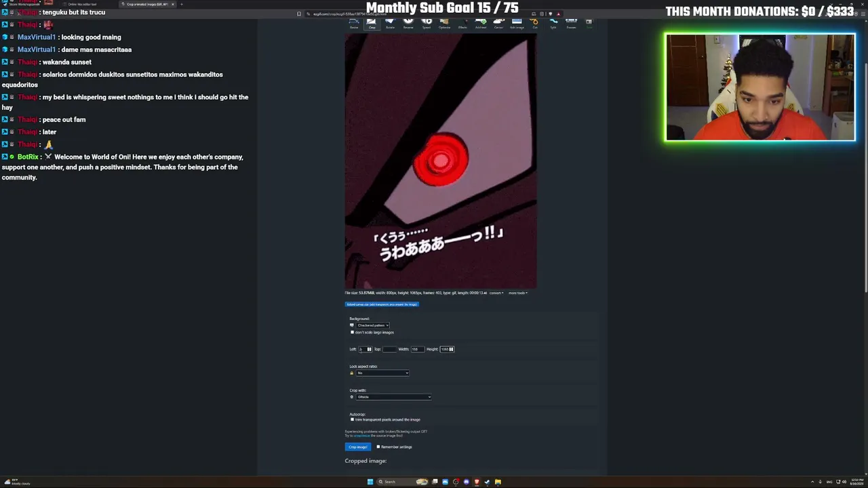Follow the link to fix the source image
This screenshot has width=868, height=488.
[362, 435]
